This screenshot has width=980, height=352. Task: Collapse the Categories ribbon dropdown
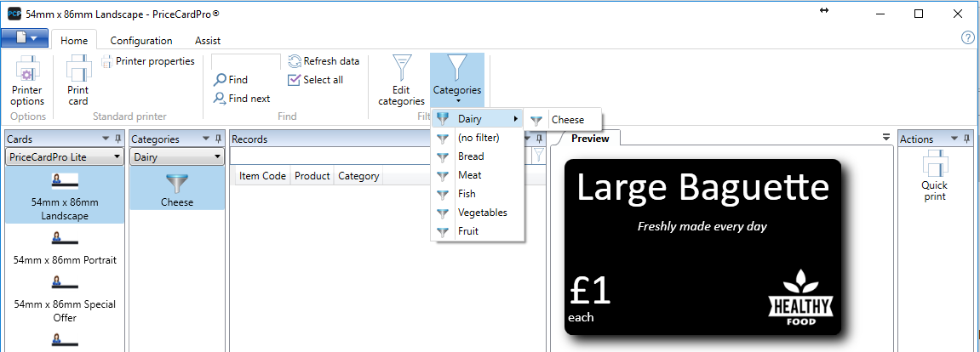457,81
